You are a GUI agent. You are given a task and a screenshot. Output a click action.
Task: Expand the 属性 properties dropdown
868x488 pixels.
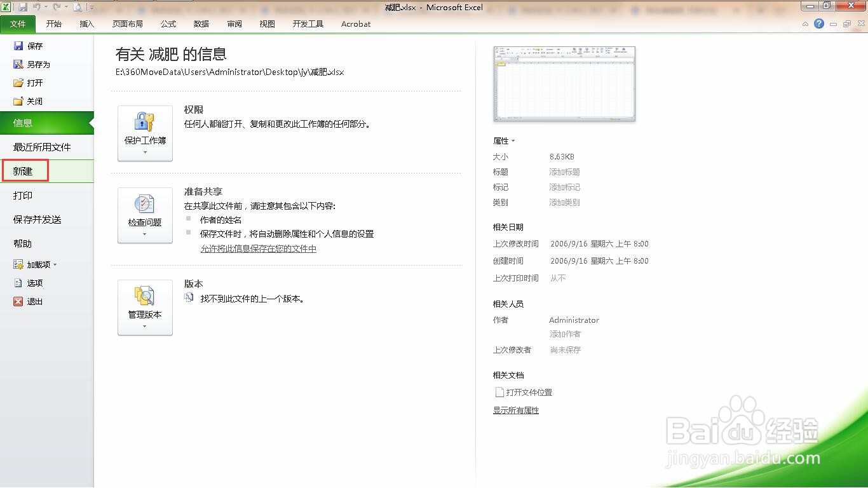504,141
